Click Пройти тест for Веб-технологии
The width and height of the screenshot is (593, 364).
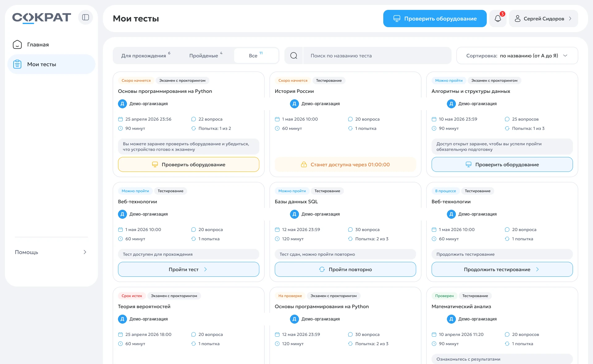coord(188,269)
